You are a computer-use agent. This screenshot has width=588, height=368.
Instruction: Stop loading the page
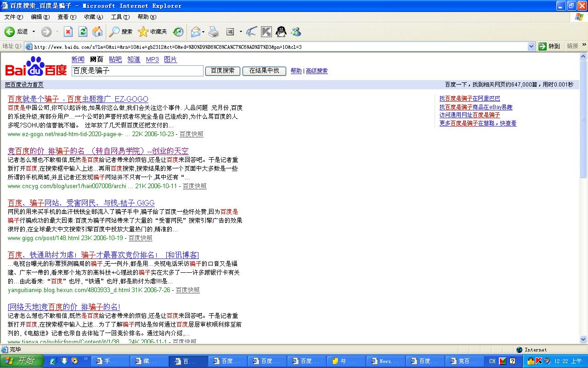coord(68,32)
